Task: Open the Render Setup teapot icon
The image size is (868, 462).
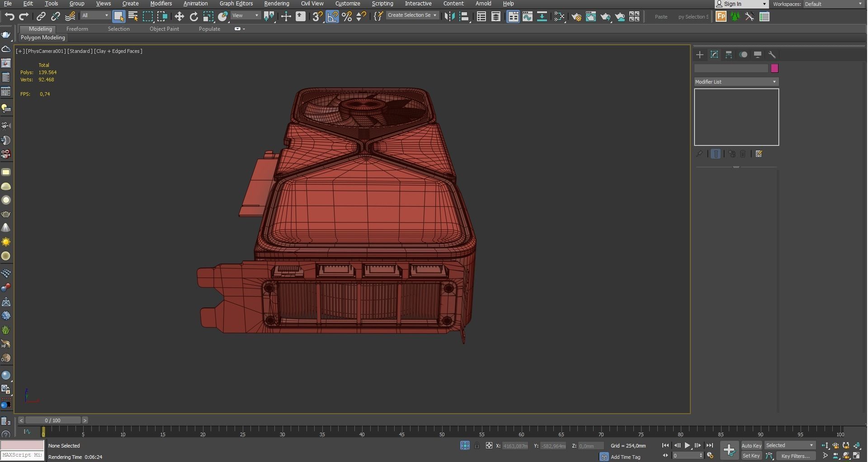Action: click(x=576, y=17)
